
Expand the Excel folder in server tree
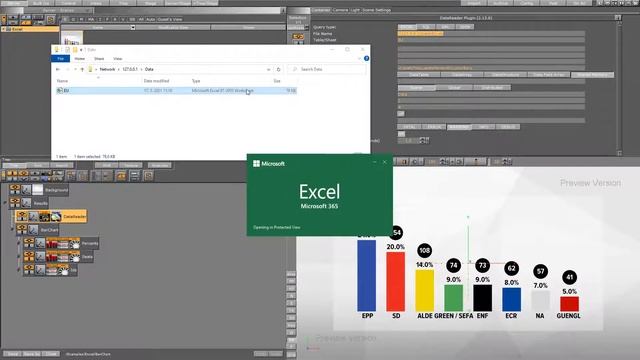point(4,29)
